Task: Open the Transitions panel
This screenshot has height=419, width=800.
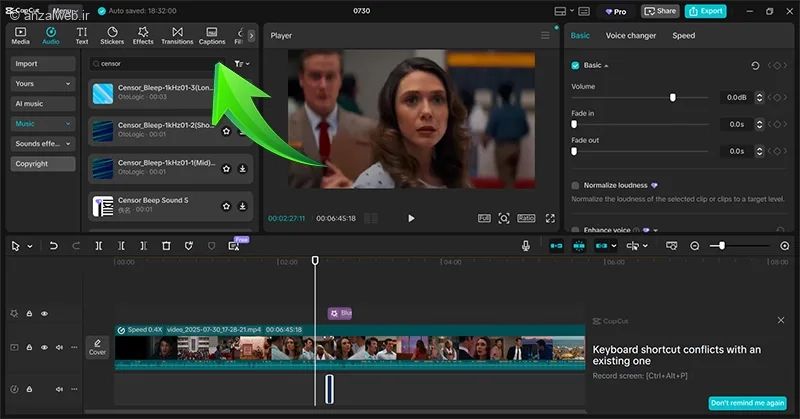Action: [177, 36]
